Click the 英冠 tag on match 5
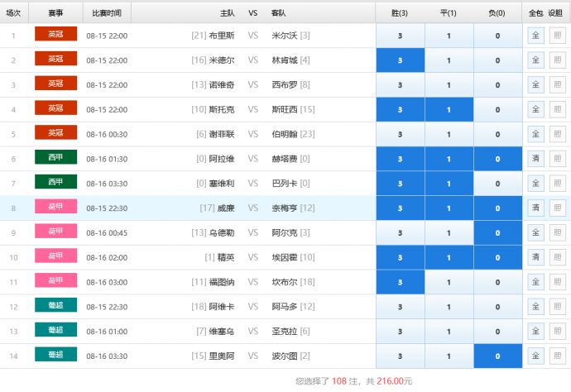This screenshot has height=392, width=571. (55, 132)
